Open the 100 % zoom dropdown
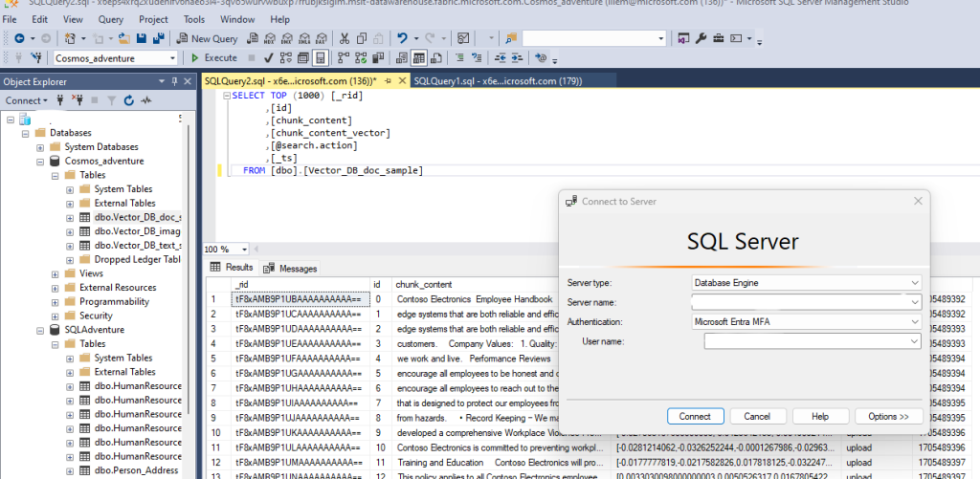The width and height of the screenshot is (980, 479). 244,249
